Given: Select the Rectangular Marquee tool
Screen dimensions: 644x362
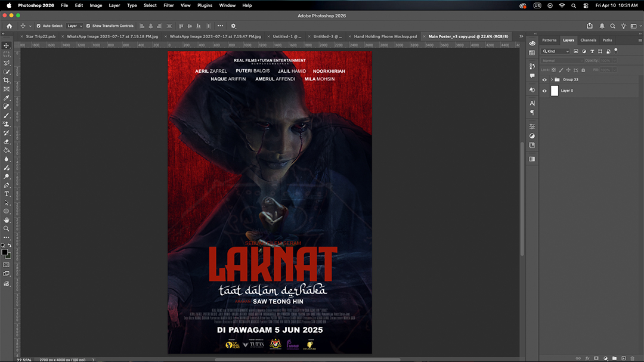Looking at the screenshot, I should click(x=6, y=54).
